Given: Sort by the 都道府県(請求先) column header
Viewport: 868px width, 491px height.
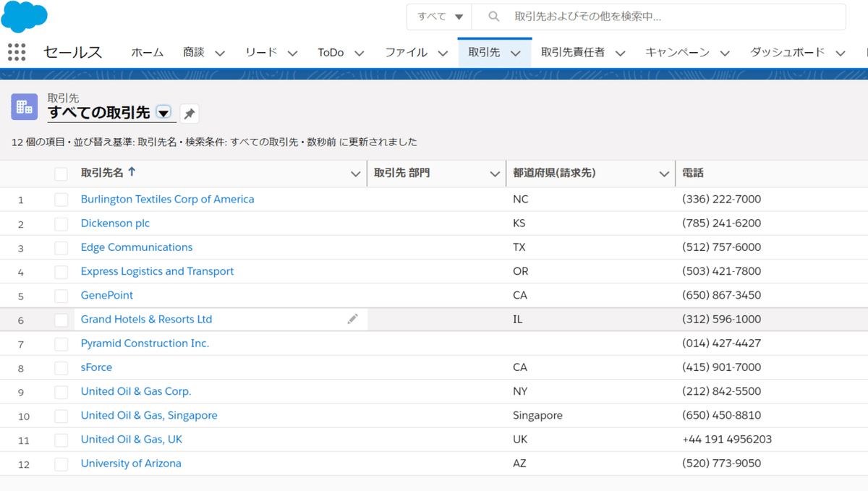Looking at the screenshot, I should (x=554, y=174).
